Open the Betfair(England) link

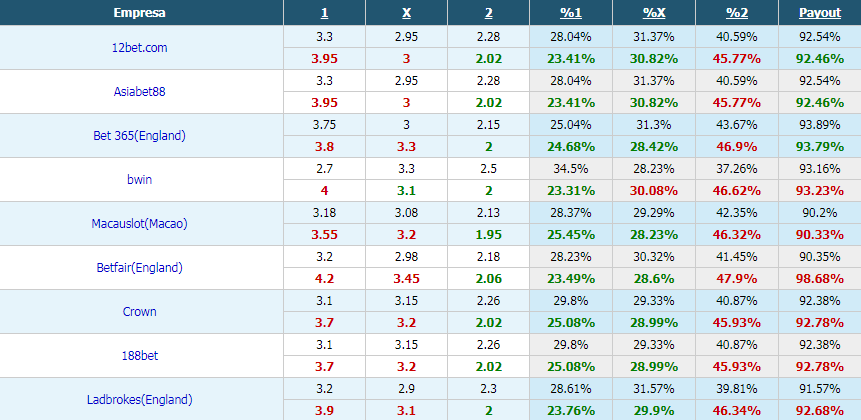click(x=139, y=267)
